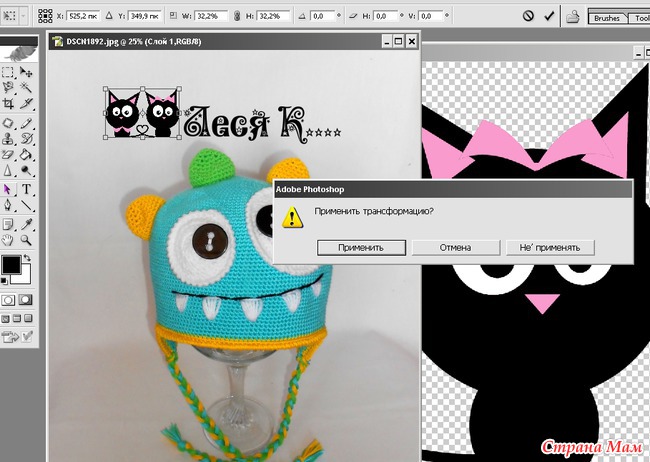Cancel transform with the circle-slash icon
This screenshot has height=462, width=650.
(528, 17)
